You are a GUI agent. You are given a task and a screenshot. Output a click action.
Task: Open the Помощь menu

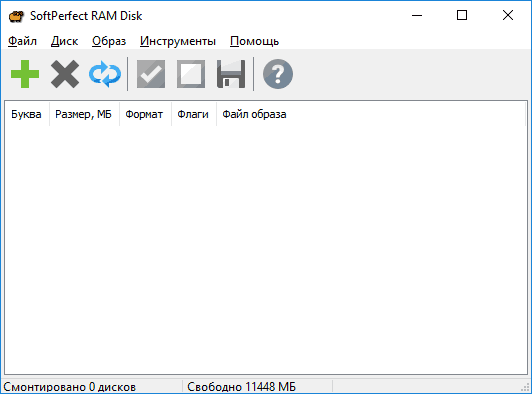(x=254, y=41)
